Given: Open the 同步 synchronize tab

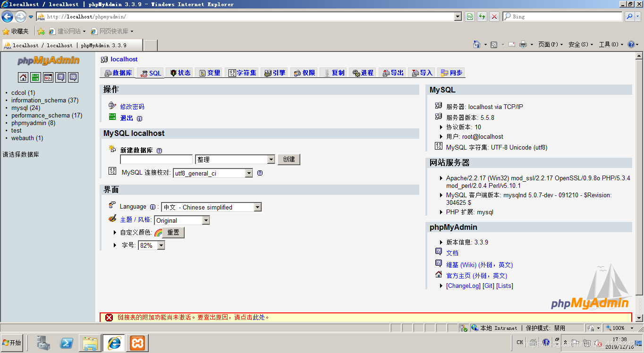Looking at the screenshot, I should [x=451, y=73].
